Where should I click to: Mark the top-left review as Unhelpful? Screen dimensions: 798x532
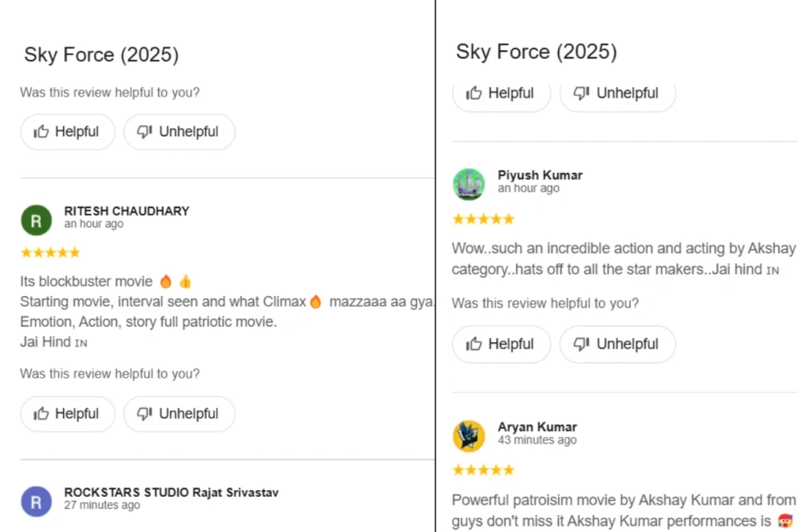pyautogui.click(x=179, y=132)
